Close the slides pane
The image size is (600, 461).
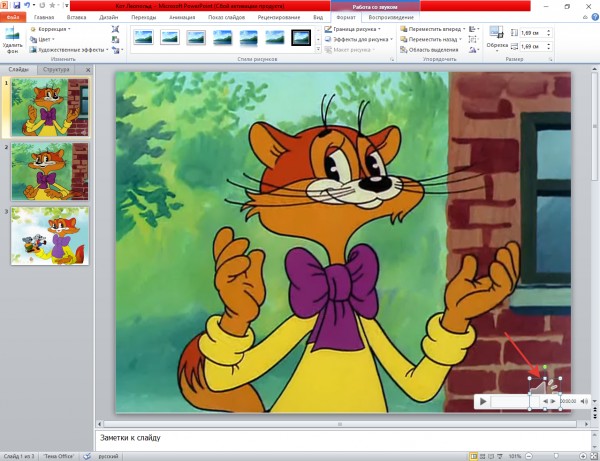pos(88,70)
